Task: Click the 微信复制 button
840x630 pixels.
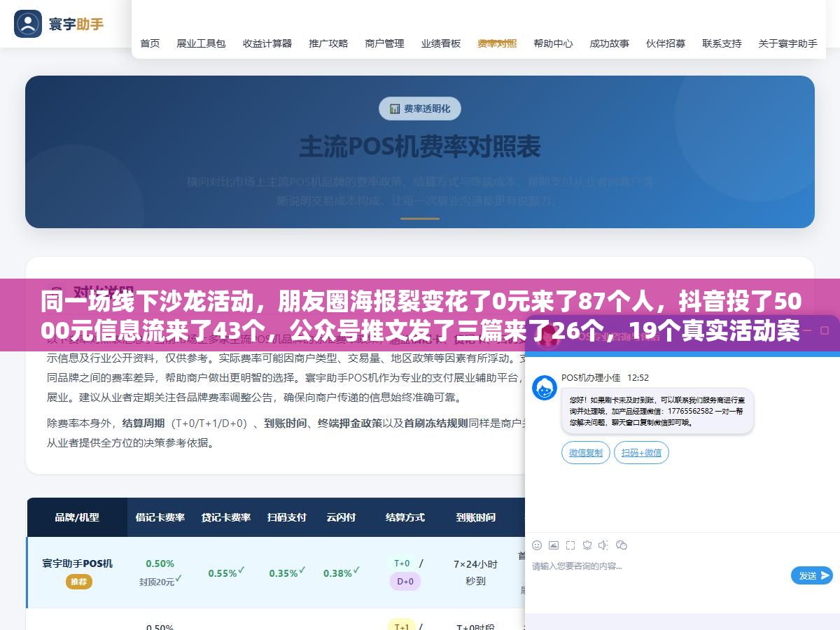Action: [x=586, y=453]
